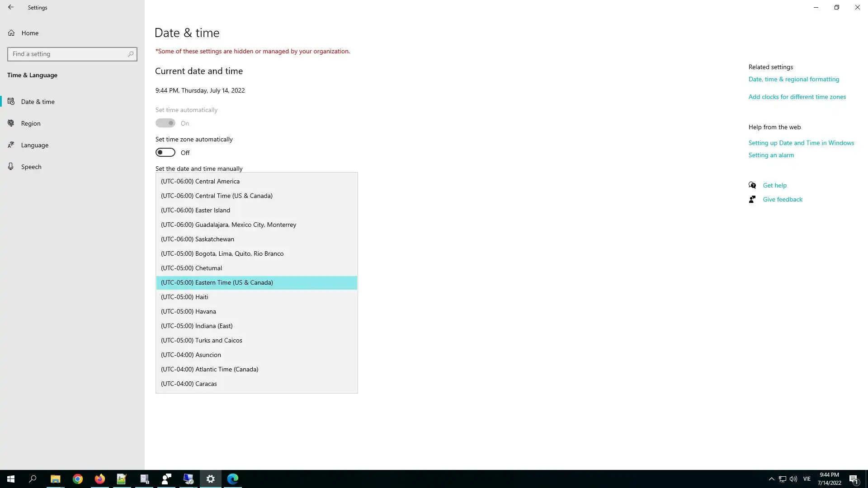
Task: Open Speech settings in sidebar
Action: (x=31, y=167)
